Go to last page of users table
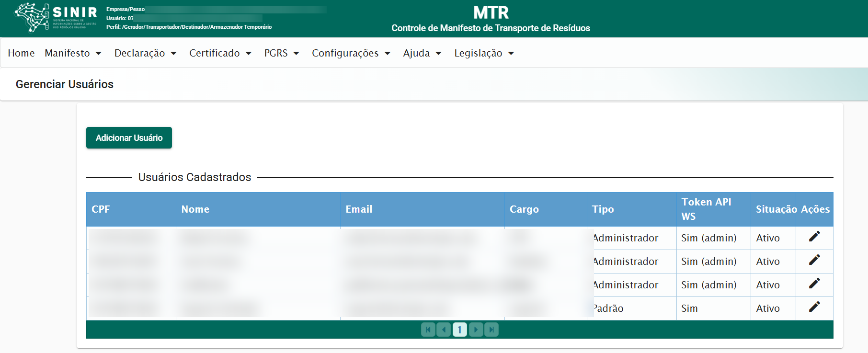 [491, 330]
